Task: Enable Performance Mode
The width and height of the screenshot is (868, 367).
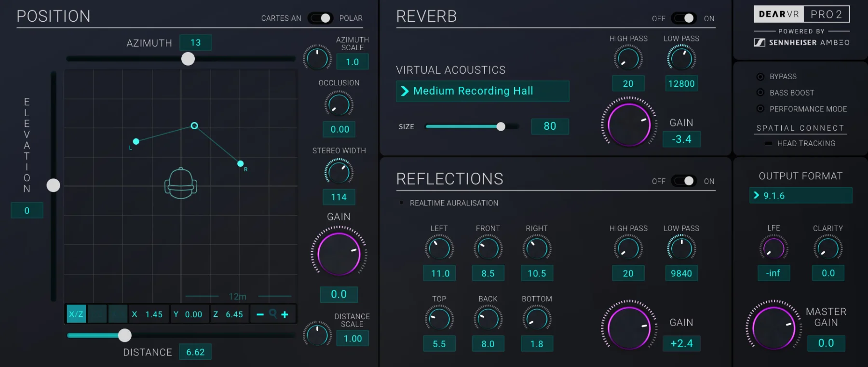Action: coord(760,109)
